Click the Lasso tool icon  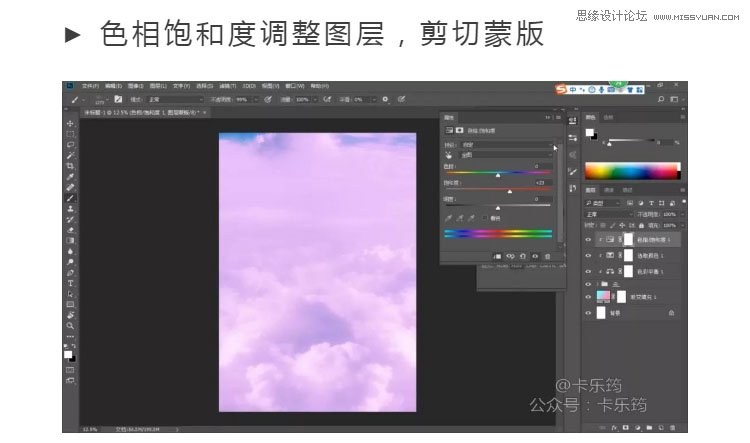tap(70, 144)
